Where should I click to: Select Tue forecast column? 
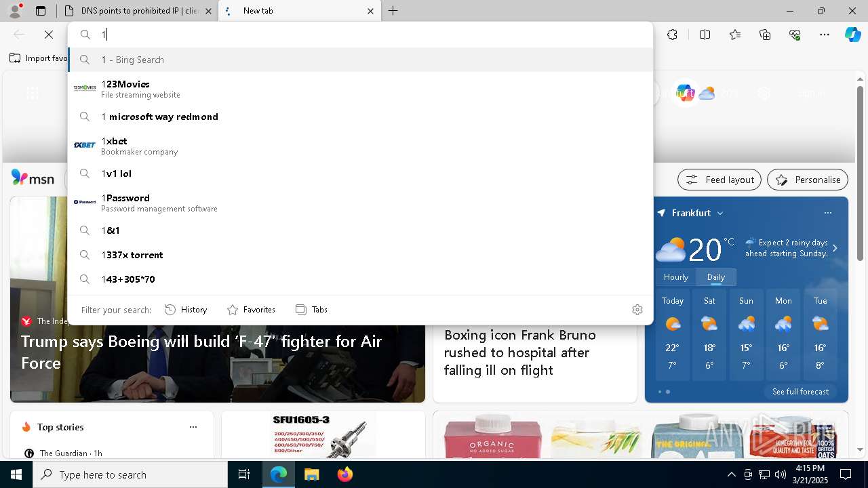(x=820, y=336)
